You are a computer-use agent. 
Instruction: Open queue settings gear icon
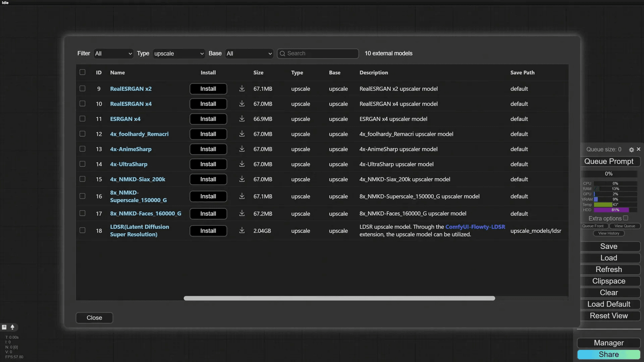[631, 149]
